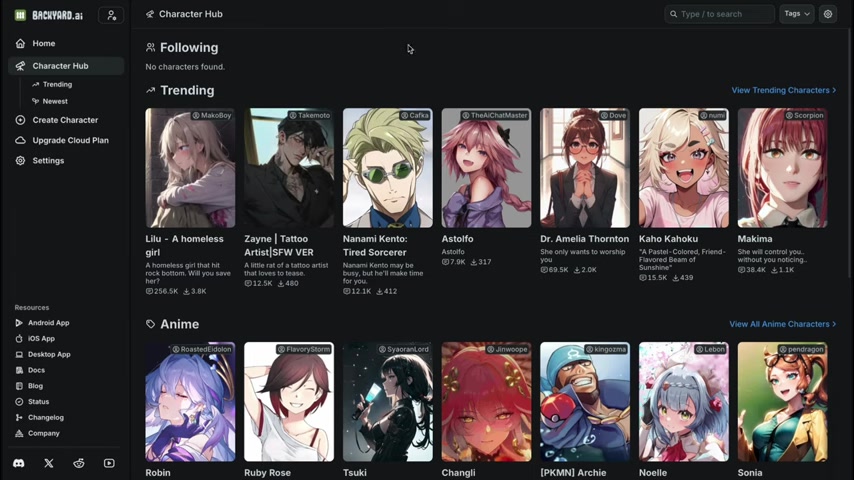Open the Dr. Amelia Thornton card image
Screen dimensions: 854x480
585,168
